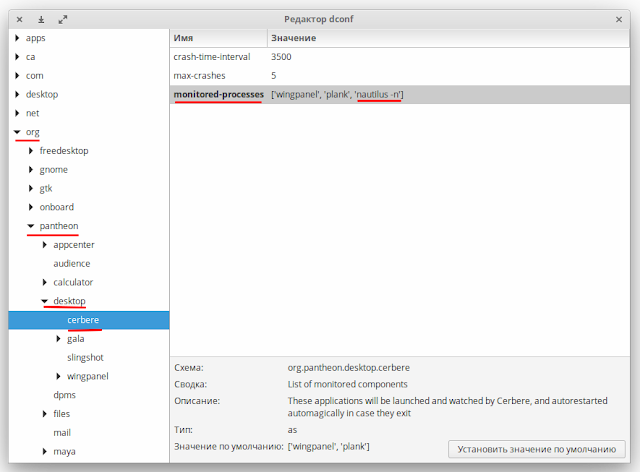Expand the gala node
The width and height of the screenshot is (640, 472).
pos(58,338)
